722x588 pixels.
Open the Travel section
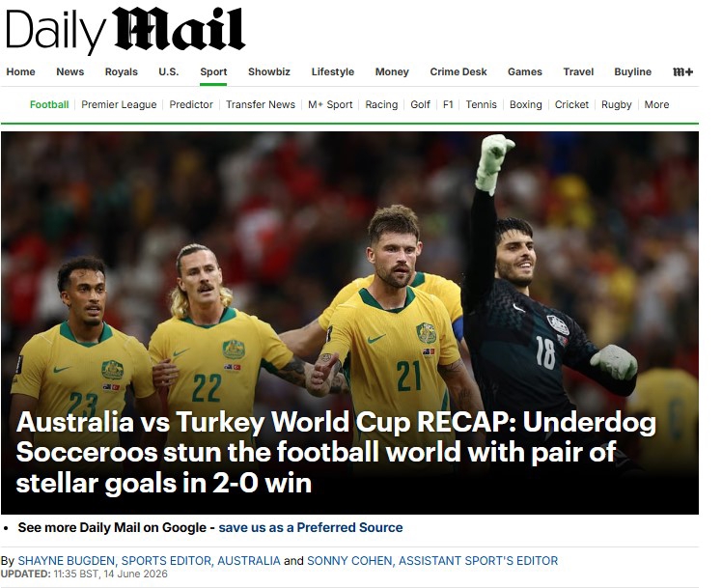tap(578, 71)
